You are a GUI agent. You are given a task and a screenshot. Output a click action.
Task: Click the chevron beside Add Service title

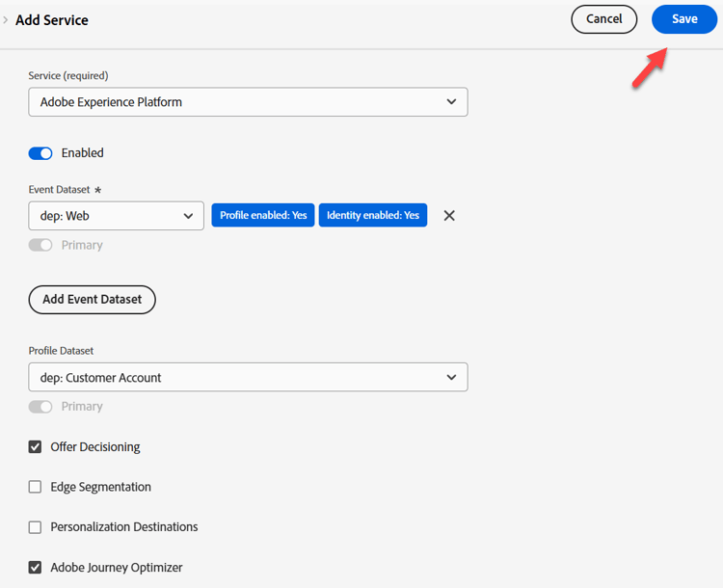[x=6, y=20]
